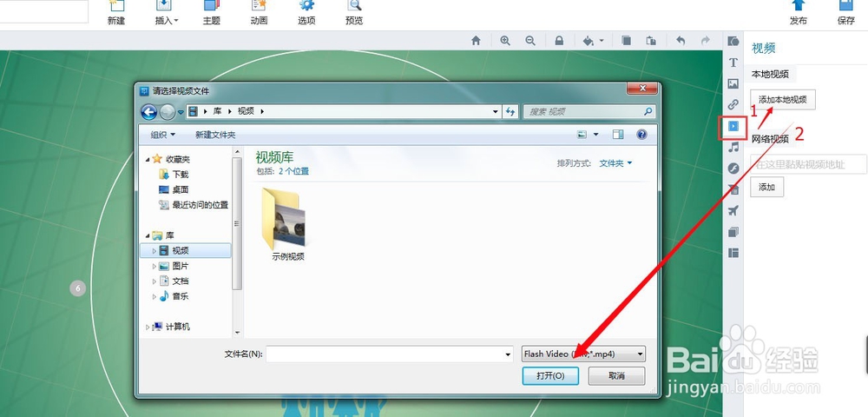Click the home icon in canvas toolbar
The image size is (868, 417).
pos(476,41)
